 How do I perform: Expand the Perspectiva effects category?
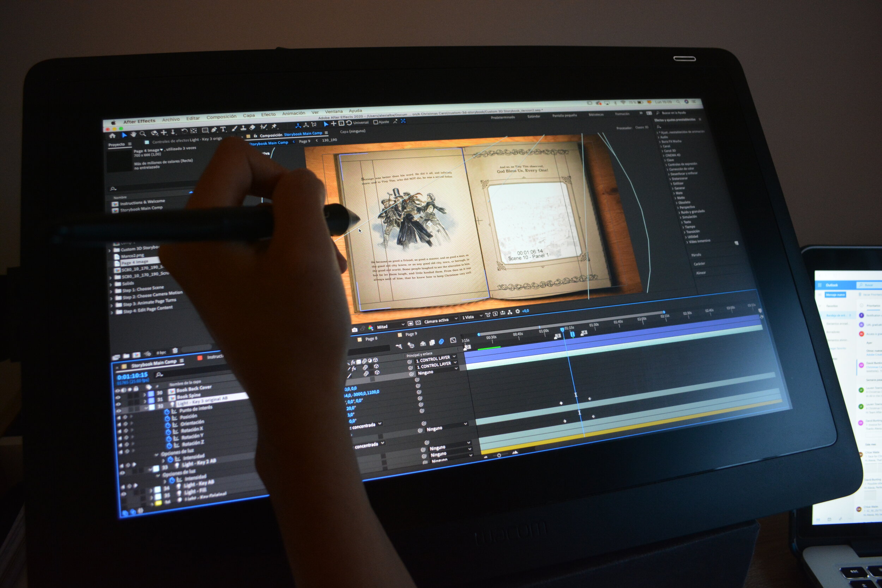point(678,207)
